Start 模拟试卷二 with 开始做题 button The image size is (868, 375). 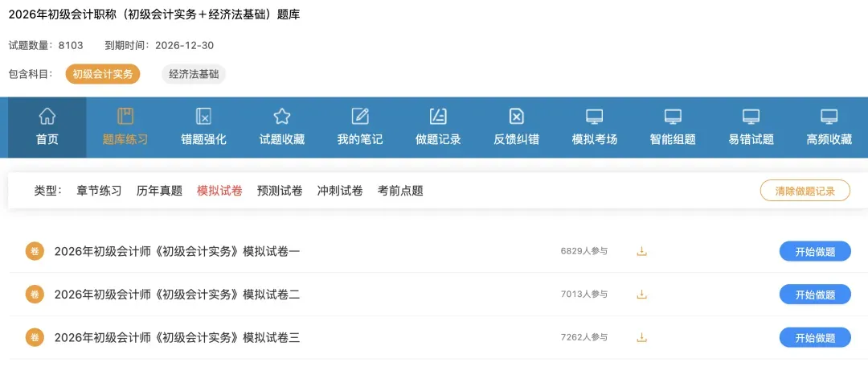pos(815,295)
